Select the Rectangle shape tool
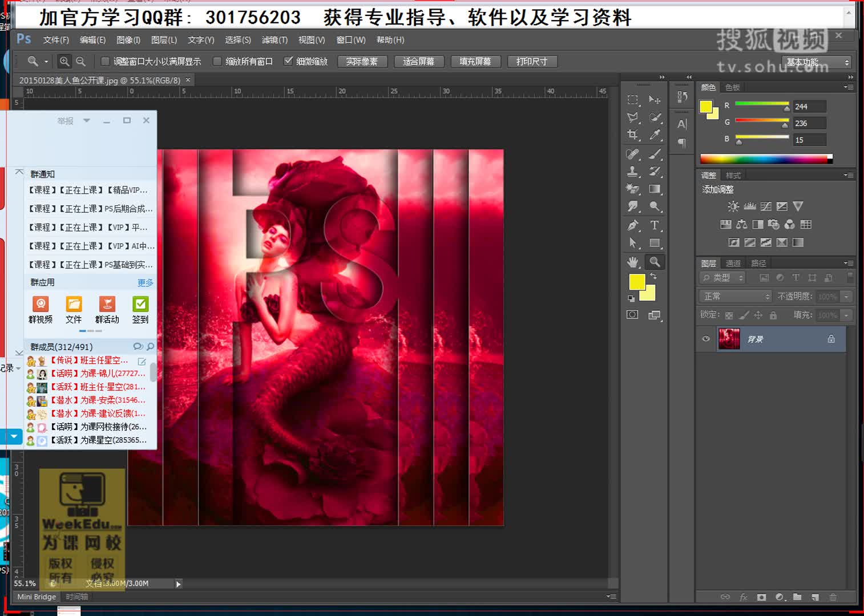The height and width of the screenshot is (616, 864). pyautogui.click(x=655, y=243)
